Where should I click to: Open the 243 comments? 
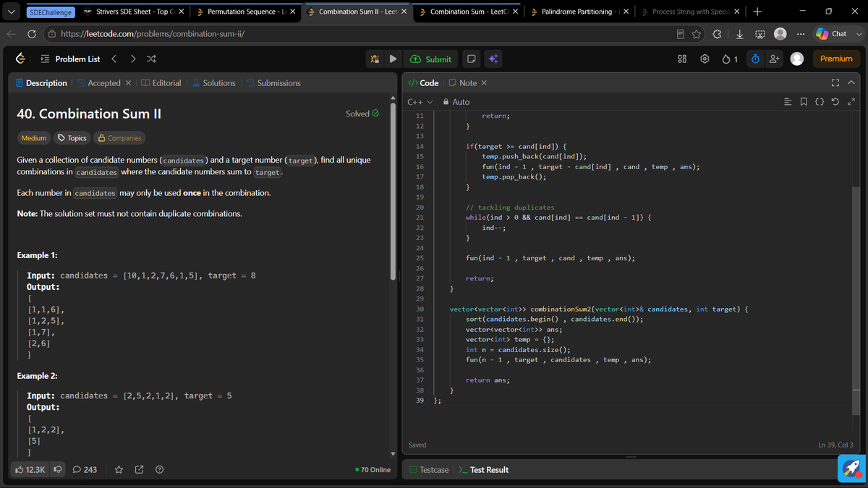click(x=85, y=470)
